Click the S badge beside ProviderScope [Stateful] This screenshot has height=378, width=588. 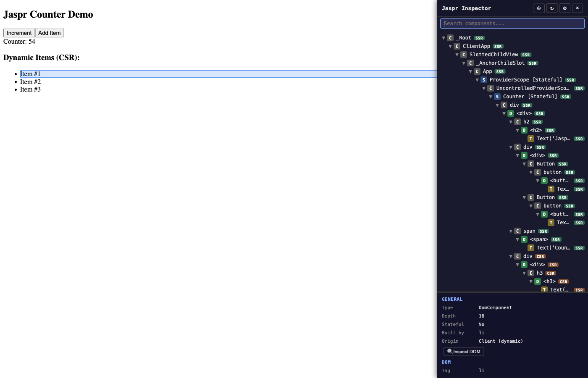(x=484, y=80)
